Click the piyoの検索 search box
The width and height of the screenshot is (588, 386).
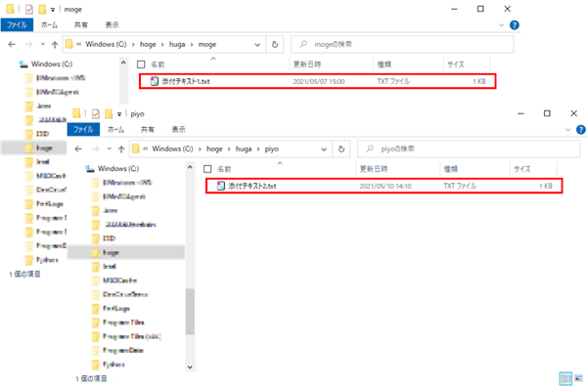point(469,149)
